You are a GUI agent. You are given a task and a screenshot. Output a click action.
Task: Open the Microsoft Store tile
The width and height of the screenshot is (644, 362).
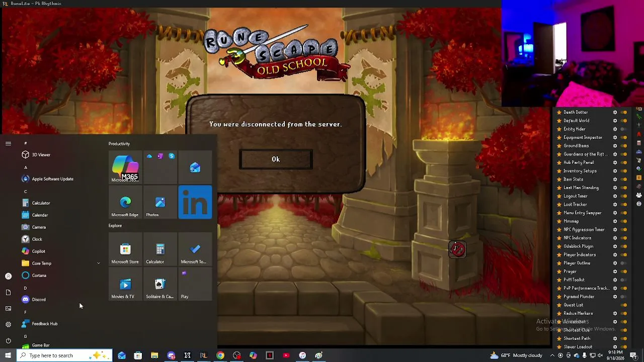tap(125, 250)
